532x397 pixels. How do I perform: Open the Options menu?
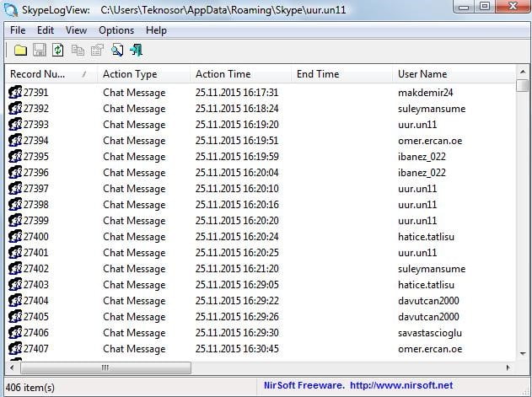[x=116, y=30]
